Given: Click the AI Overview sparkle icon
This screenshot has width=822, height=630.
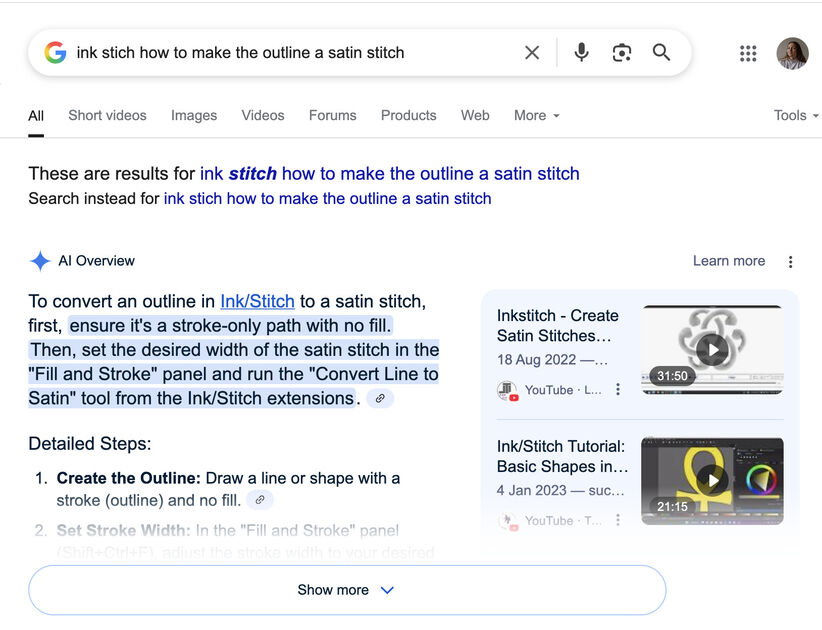Looking at the screenshot, I should 40,260.
